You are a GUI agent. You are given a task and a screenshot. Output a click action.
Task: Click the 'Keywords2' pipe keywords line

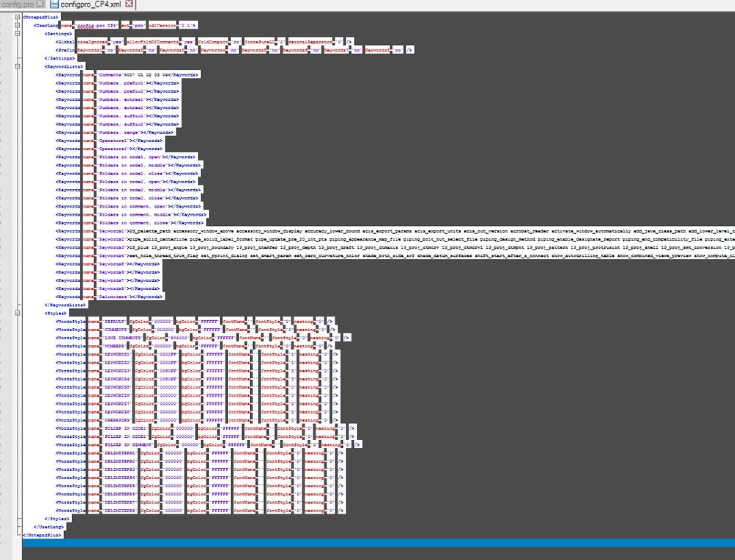click(x=395, y=238)
